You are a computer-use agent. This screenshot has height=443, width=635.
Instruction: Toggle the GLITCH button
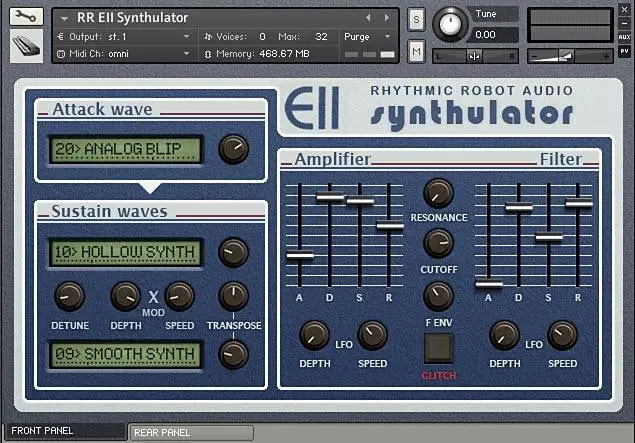click(x=439, y=348)
